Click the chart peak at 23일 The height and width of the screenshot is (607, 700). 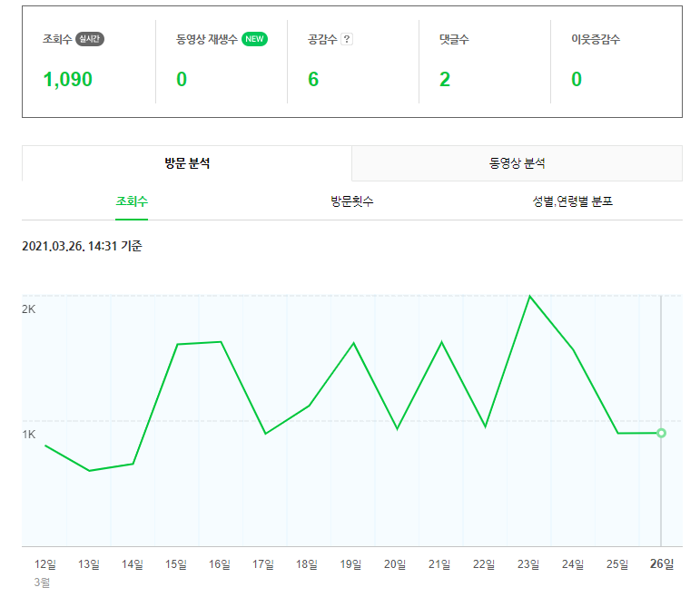pos(529,296)
